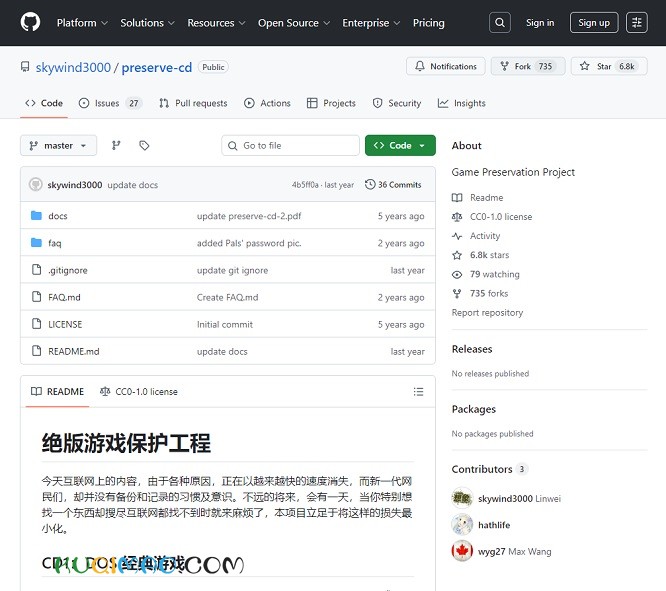Click the Notifications button
Image resolution: width=666 pixels, height=591 pixels.
pos(446,66)
